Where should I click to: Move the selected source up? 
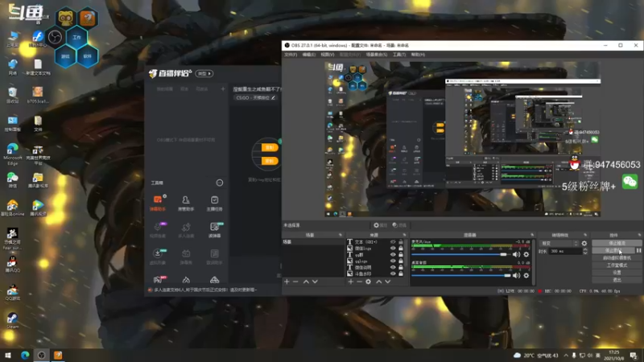click(378, 282)
